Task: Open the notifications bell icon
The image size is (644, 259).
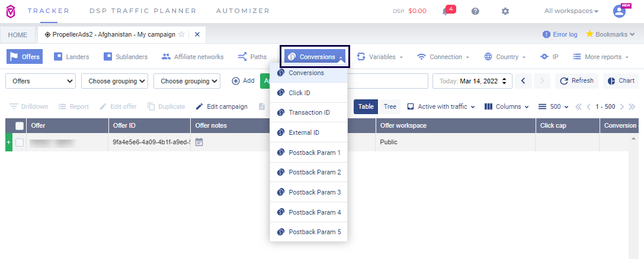Action: [446, 11]
